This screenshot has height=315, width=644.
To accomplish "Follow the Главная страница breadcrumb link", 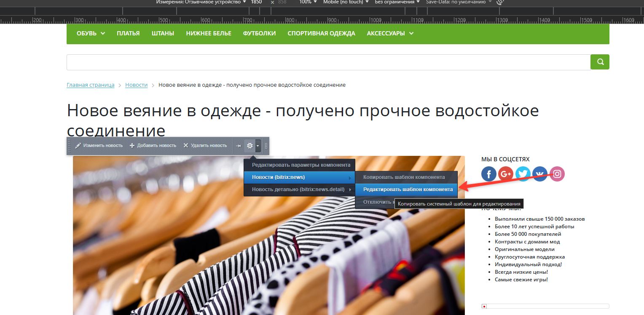I will pos(91,85).
